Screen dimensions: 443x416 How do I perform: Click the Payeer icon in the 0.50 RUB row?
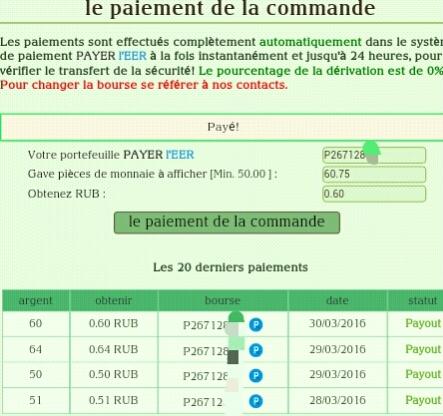click(256, 376)
